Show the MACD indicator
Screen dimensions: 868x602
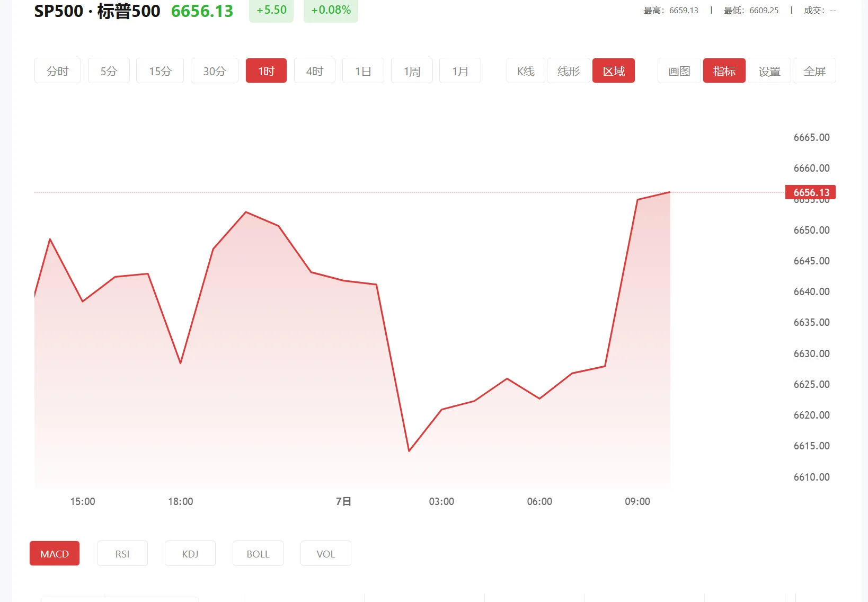pos(54,553)
